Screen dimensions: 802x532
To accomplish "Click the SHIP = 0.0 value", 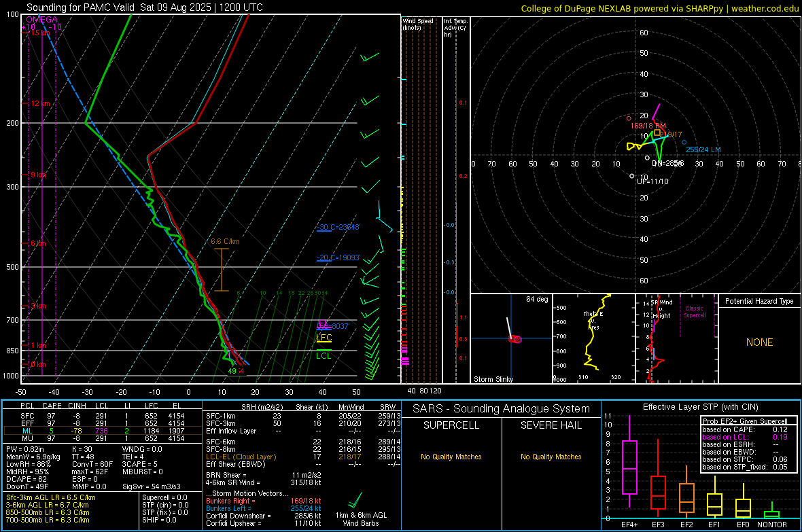I will (x=159, y=520).
